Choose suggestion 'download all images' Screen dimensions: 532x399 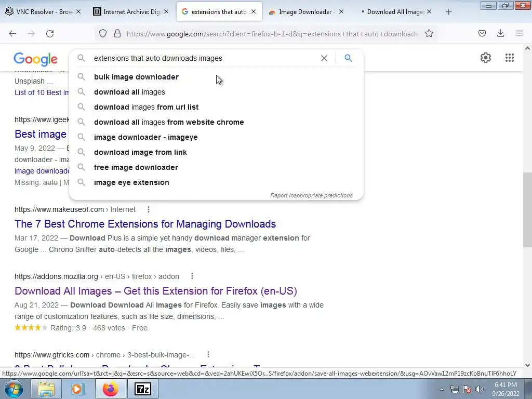point(216,92)
